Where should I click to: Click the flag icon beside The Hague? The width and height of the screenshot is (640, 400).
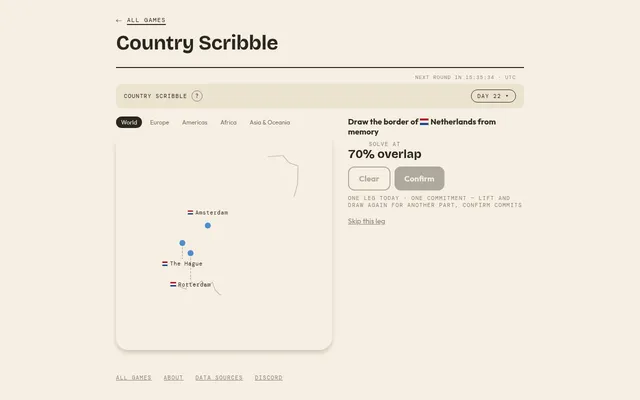click(x=165, y=264)
